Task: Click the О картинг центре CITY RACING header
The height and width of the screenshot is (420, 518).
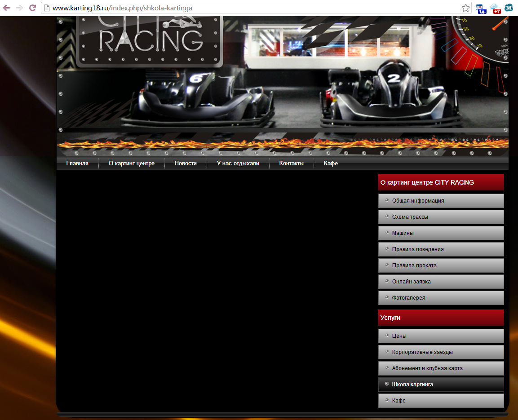Action: click(441, 182)
